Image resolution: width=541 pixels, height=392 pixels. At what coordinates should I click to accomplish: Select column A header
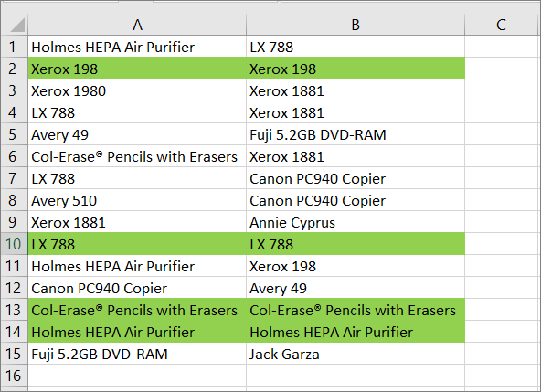(137, 25)
